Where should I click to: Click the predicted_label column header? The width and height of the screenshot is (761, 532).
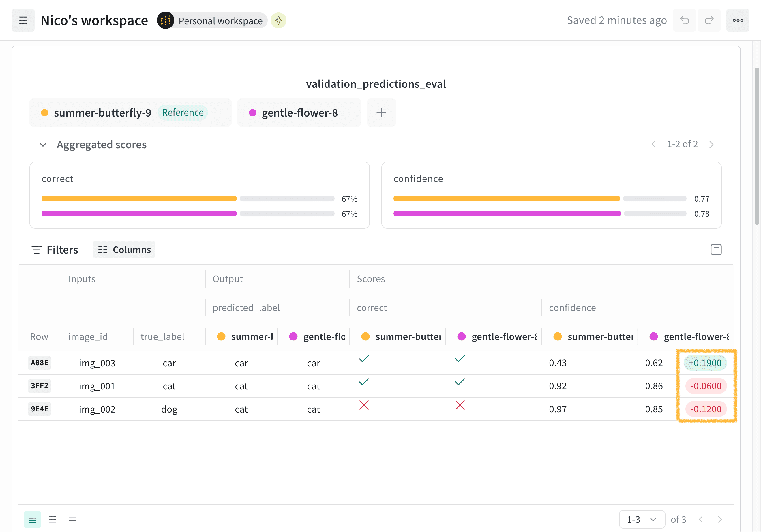pyautogui.click(x=246, y=308)
